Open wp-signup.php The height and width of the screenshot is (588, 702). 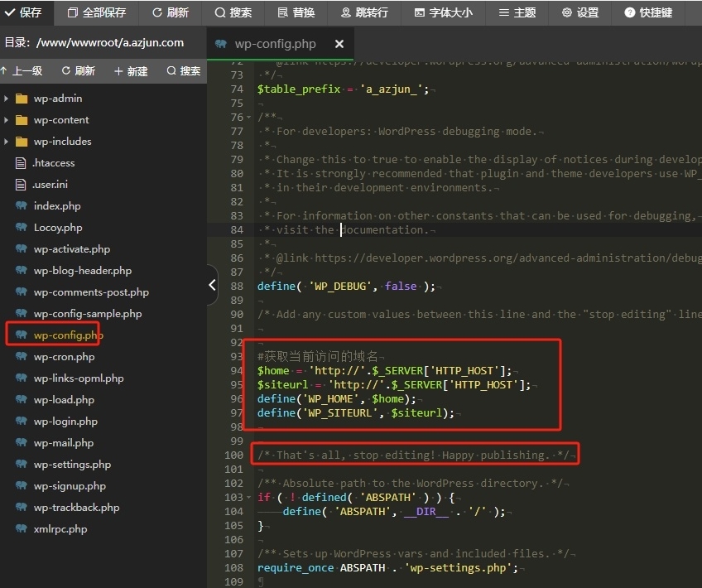pos(70,485)
